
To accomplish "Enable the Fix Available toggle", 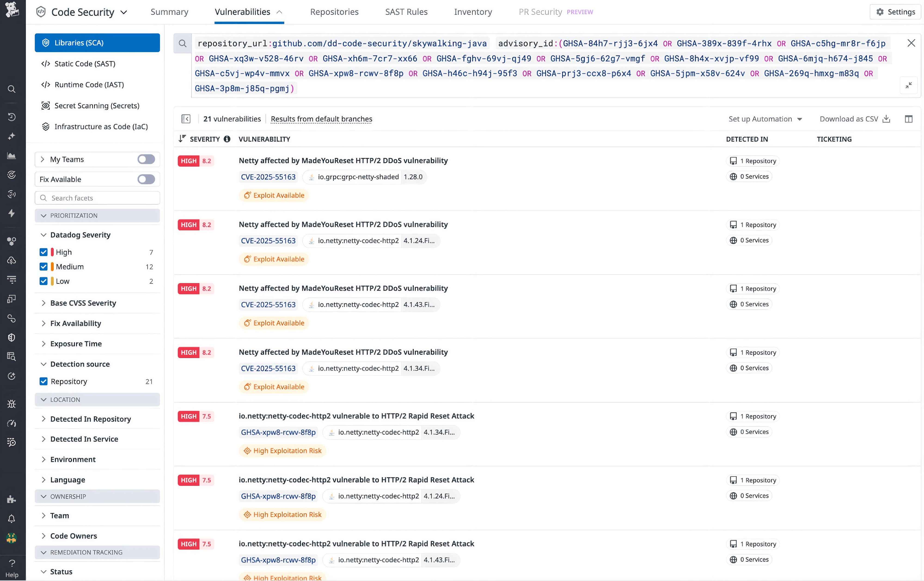I will click(x=145, y=179).
